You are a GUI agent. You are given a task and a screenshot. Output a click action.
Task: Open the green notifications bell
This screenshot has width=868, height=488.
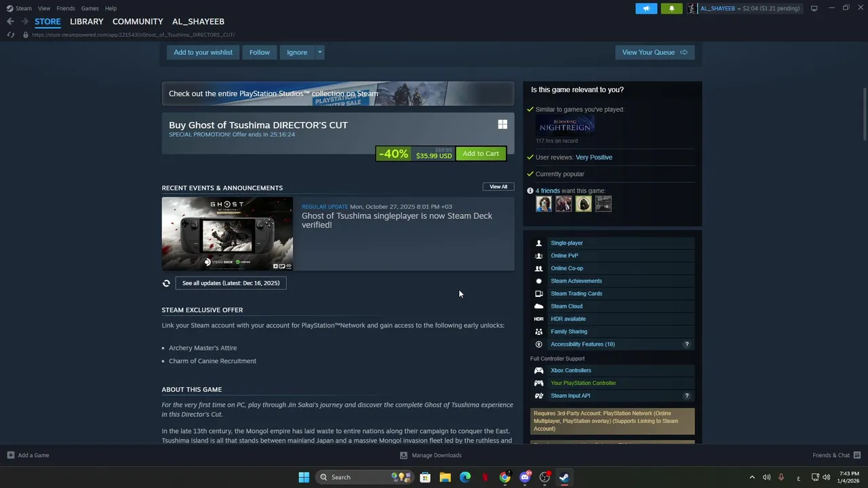tap(671, 8)
